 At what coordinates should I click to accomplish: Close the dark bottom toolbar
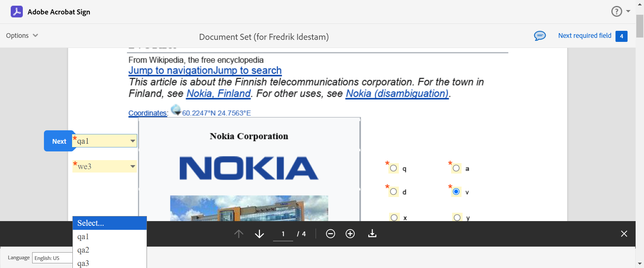click(624, 234)
